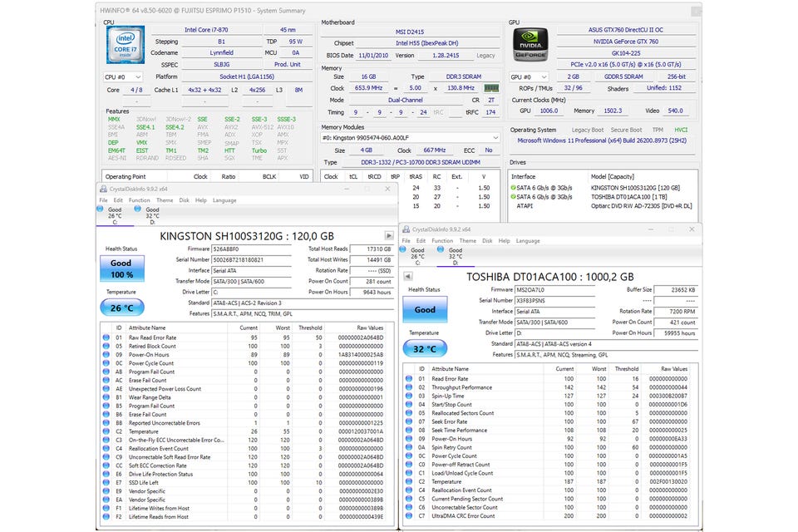Click the Power On Hours value 59955 hours

coord(676,333)
